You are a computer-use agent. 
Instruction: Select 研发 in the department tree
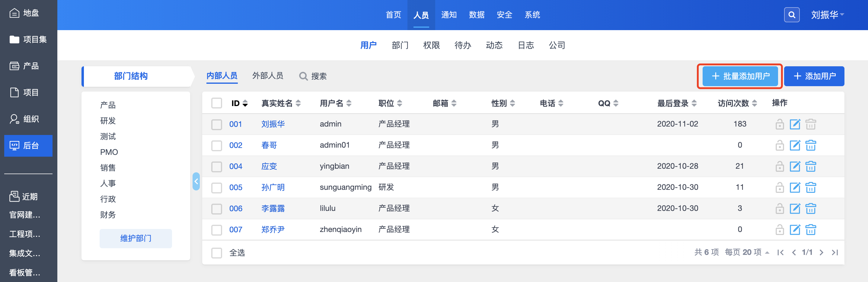point(108,121)
